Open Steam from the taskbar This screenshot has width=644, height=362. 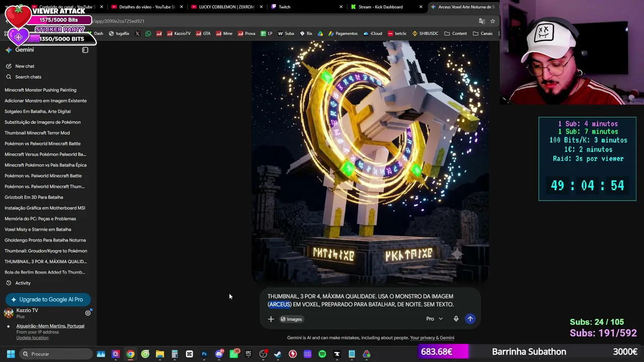click(x=278, y=354)
